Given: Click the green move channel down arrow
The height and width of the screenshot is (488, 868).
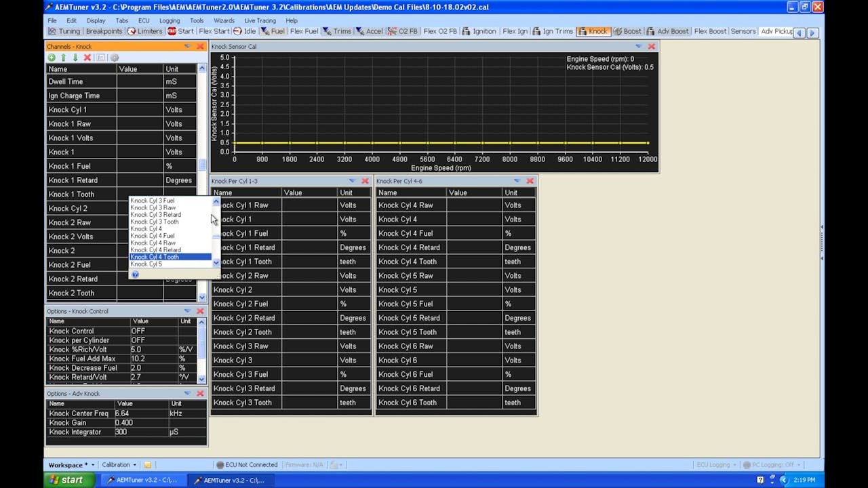Looking at the screenshot, I should [x=75, y=58].
